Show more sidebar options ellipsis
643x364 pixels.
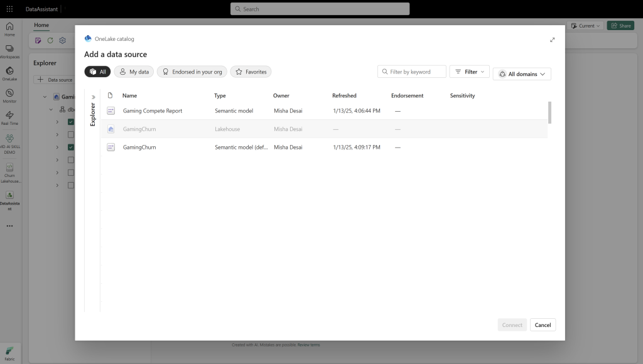tap(9, 226)
